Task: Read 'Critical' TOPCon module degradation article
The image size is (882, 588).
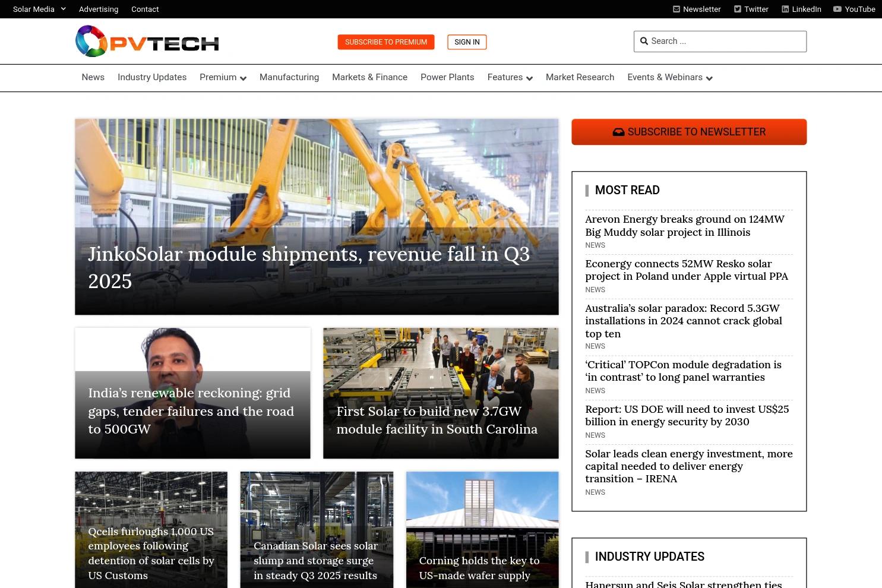Action: (x=683, y=371)
